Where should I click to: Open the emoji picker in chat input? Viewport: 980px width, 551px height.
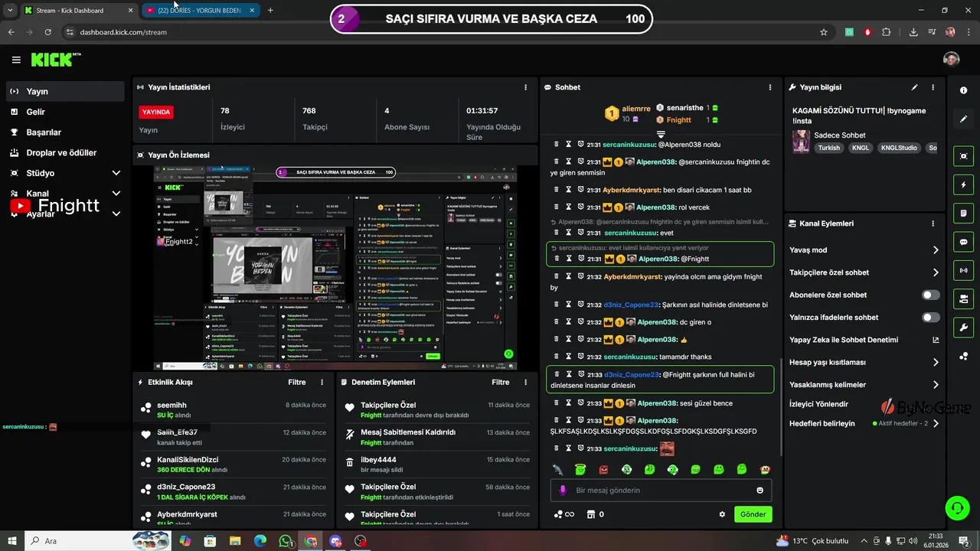759,491
